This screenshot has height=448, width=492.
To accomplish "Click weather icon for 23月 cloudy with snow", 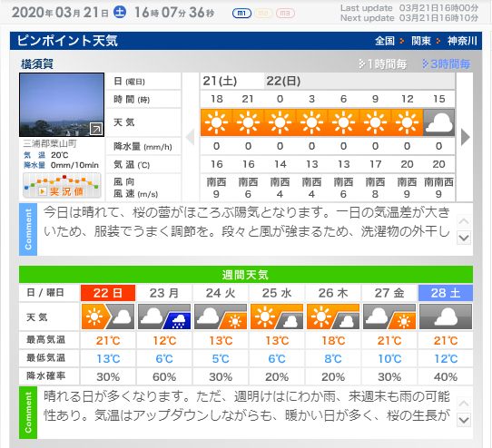I will 164,317.
